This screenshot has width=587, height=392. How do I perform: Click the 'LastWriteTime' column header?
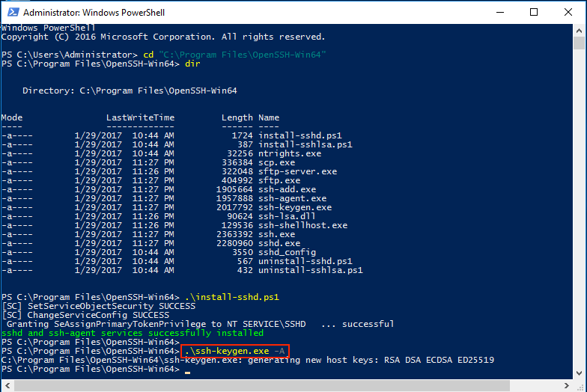pyautogui.click(x=140, y=117)
